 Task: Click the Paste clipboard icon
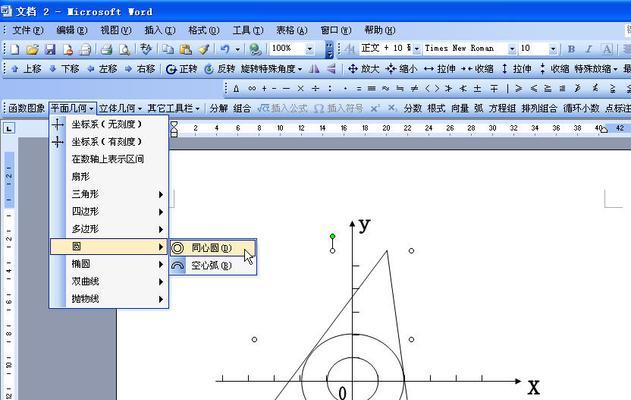click(185, 49)
